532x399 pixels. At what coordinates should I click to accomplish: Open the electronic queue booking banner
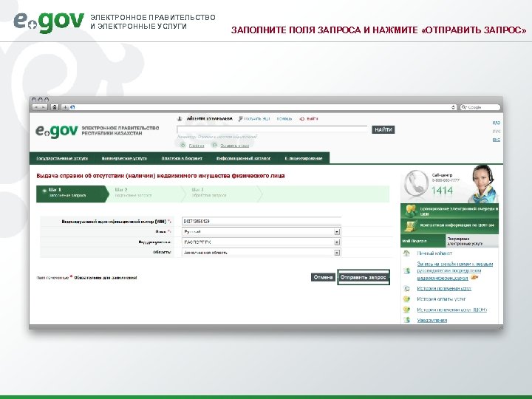pos(449,211)
